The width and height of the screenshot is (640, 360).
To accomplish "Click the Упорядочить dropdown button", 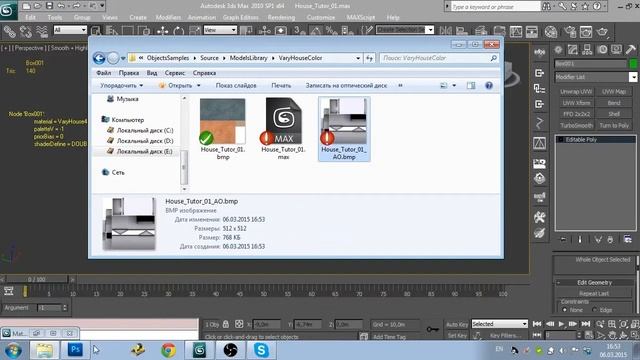I will coord(122,85).
